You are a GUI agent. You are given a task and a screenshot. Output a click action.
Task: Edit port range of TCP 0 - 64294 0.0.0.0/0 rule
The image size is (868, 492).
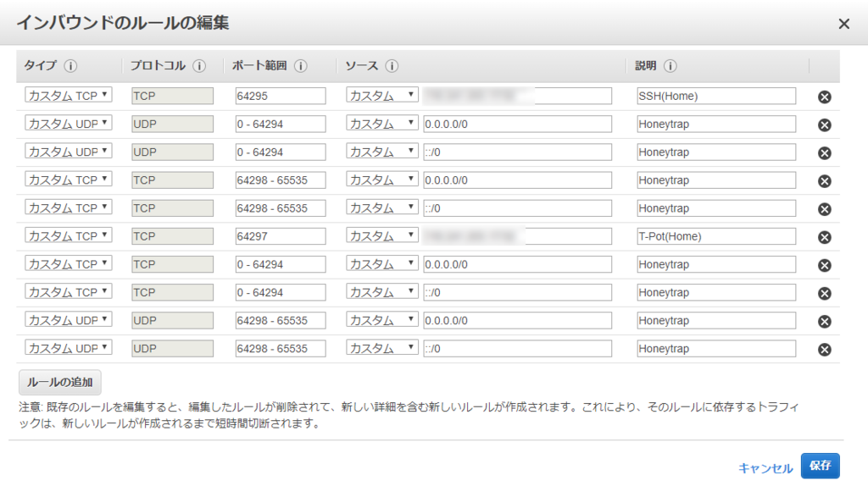pyautogui.click(x=281, y=264)
